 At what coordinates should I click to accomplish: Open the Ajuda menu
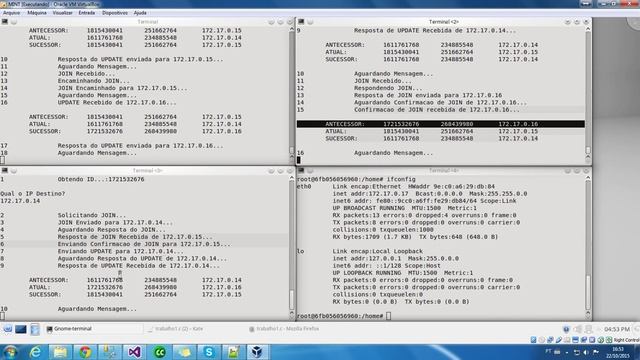[140, 13]
